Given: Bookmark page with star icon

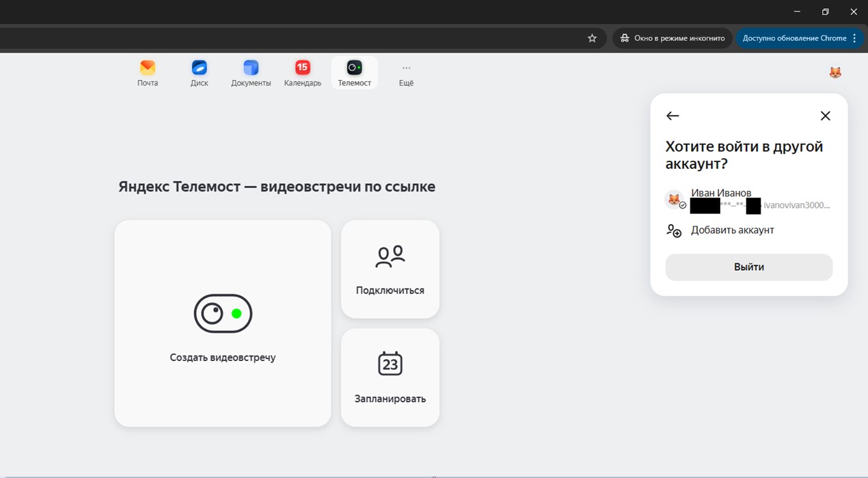Looking at the screenshot, I should point(592,38).
